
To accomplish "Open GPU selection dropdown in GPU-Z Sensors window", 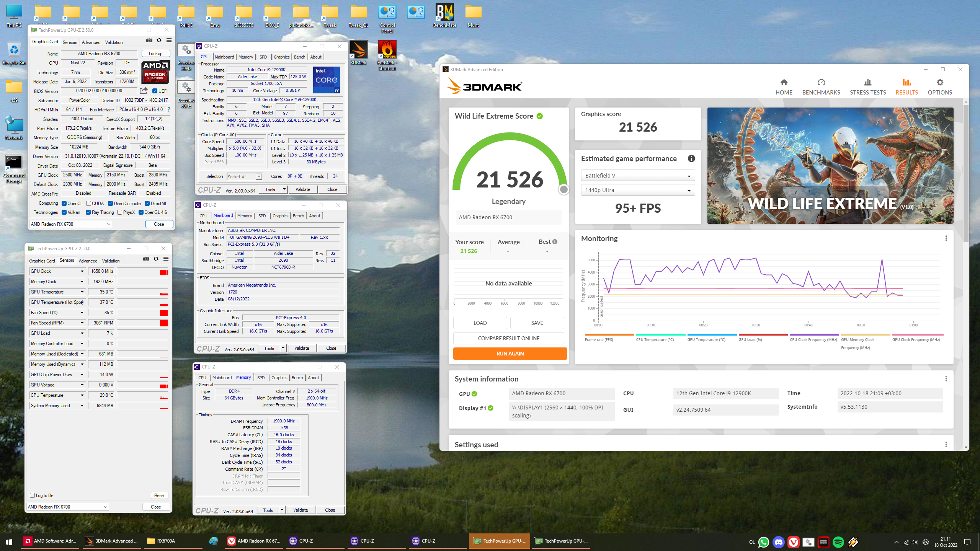I will coord(68,507).
